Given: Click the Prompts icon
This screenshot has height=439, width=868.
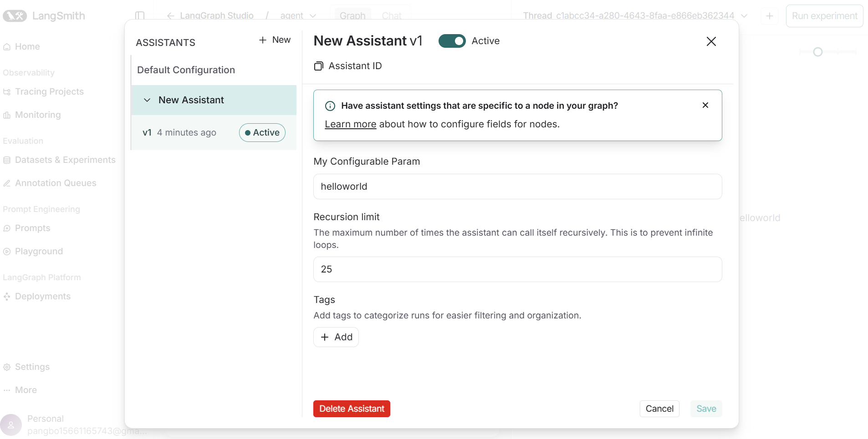Looking at the screenshot, I should 7,228.
